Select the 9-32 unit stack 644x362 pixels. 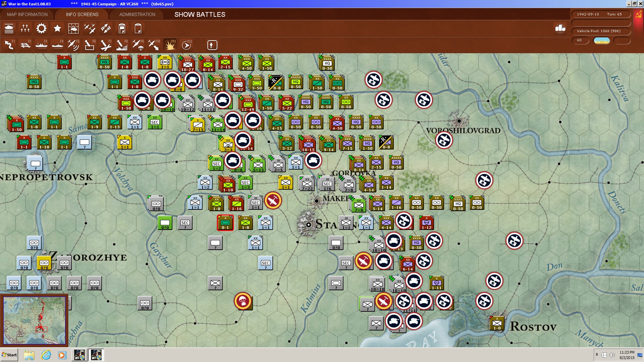(x=238, y=84)
